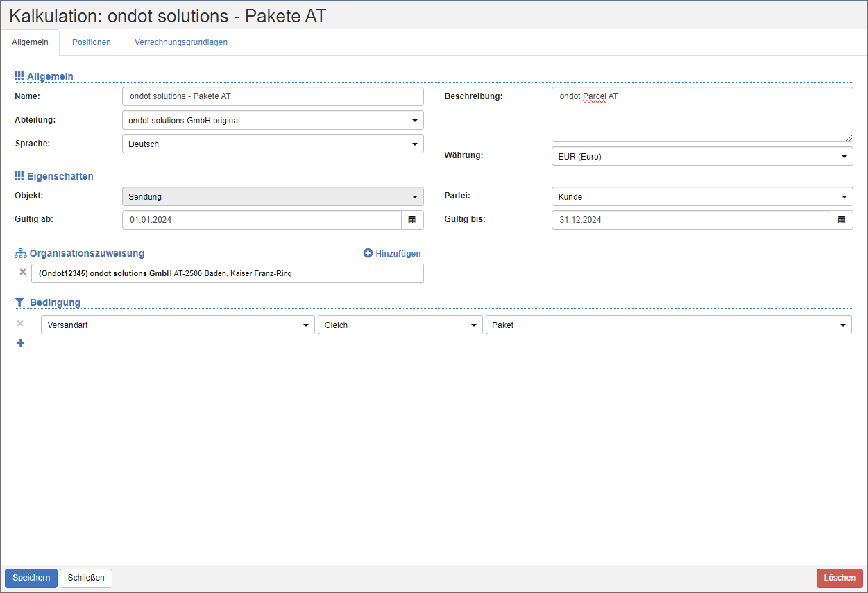Screen dimensions: 868x593
Task: Click into the Beschreibung text area
Action: (x=702, y=118)
